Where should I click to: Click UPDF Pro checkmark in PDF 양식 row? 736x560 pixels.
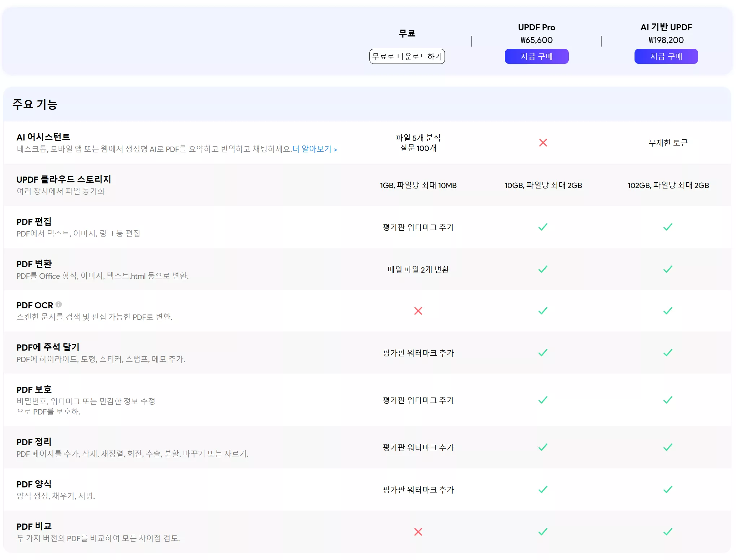click(543, 490)
